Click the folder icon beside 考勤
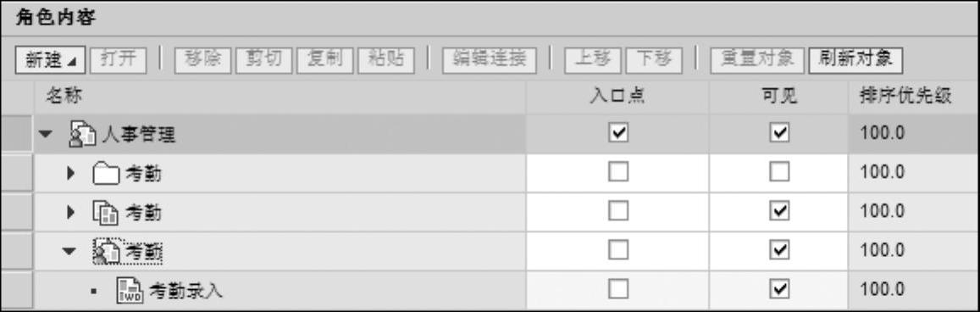Viewport: 980px width, 312px height. (106, 174)
